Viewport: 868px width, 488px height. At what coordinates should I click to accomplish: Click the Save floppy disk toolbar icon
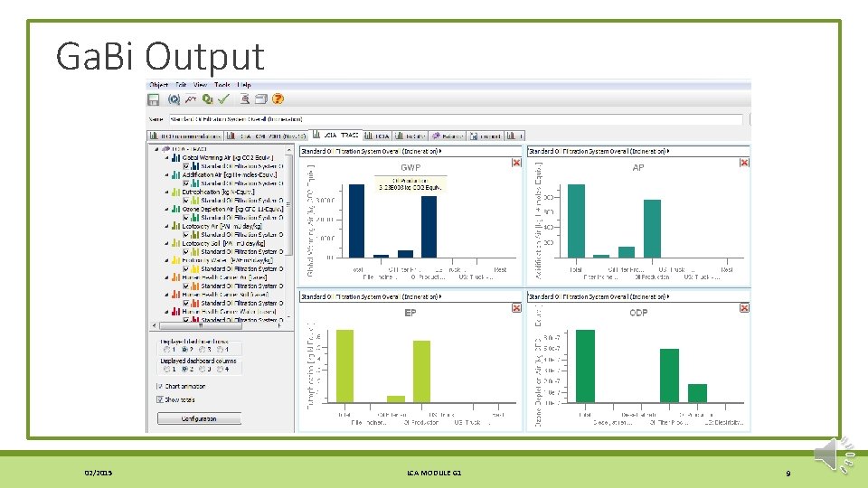pyautogui.click(x=154, y=99)
